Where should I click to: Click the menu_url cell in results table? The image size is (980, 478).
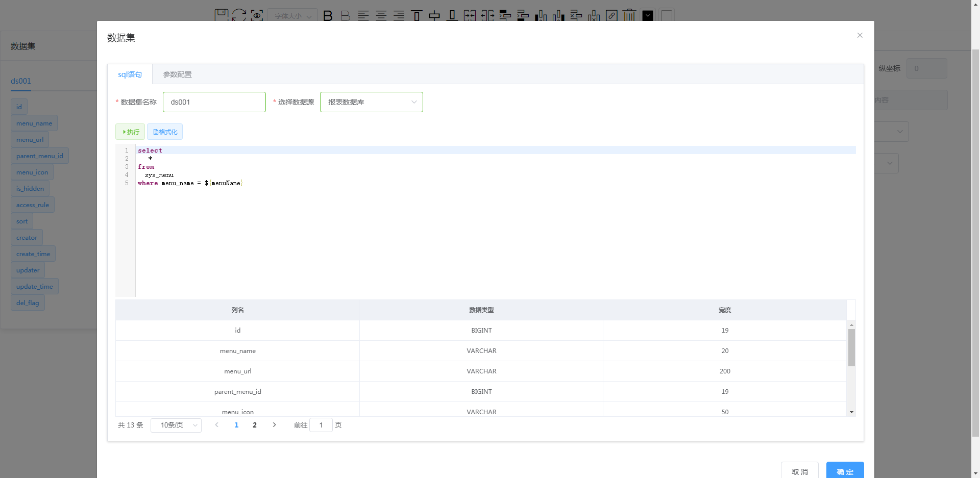(238, 371)
